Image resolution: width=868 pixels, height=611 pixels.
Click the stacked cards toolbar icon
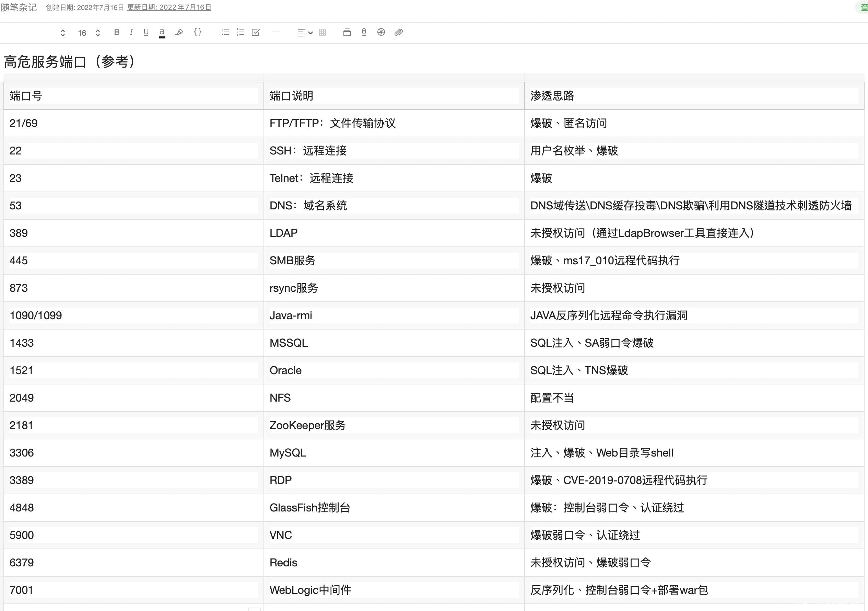pos(347,32)
